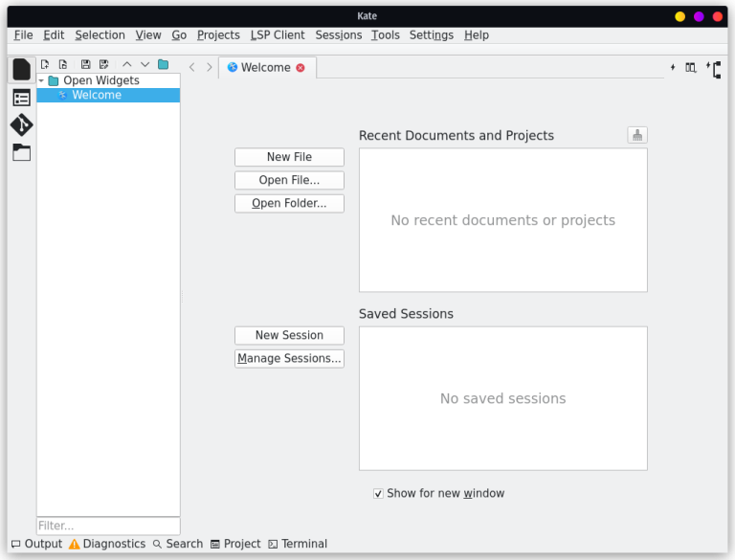The height and width of the screenshot is (560, 735).
Task: Go to previous document with up arrow
Action: click(x=126, y=64)
